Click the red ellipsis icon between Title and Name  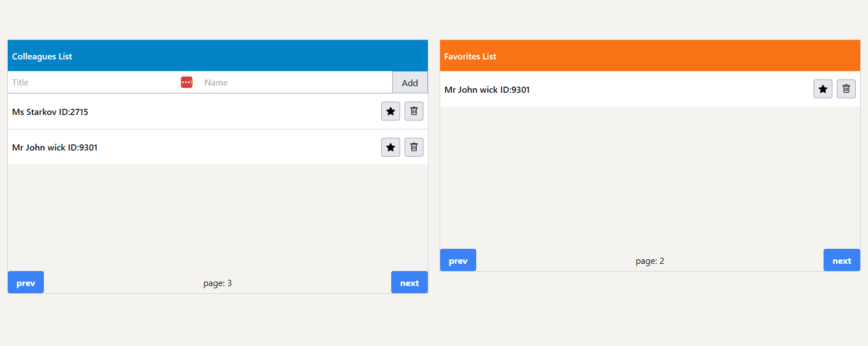(186, 82)
